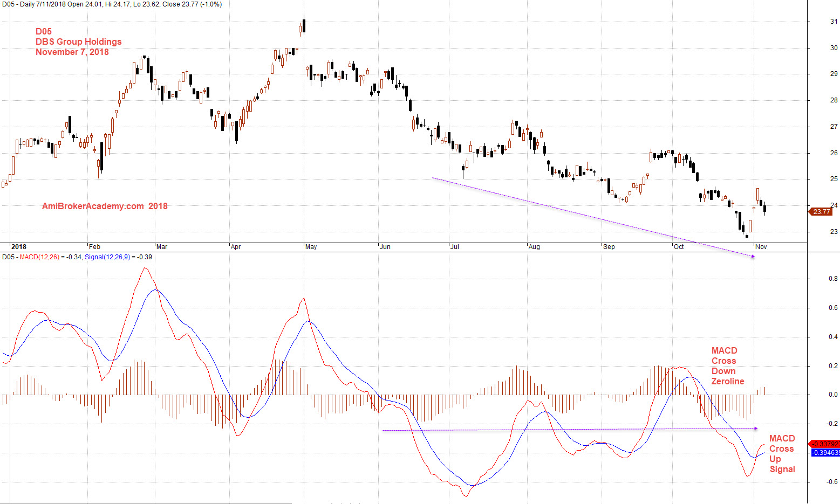The width and height of the screenshot is (840, 504).
Task: Click price axis value 29
Action: pyautogui.click(x=834, y=74)
